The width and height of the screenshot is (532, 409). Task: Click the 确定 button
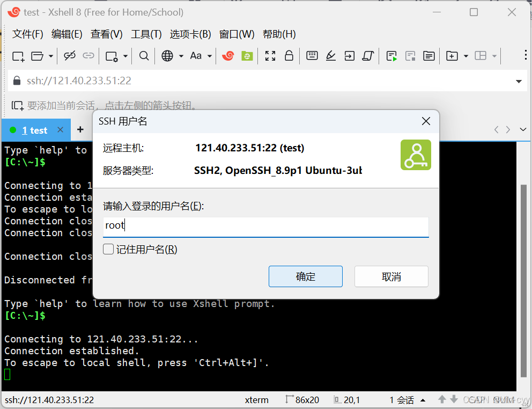tap(305, 276)
